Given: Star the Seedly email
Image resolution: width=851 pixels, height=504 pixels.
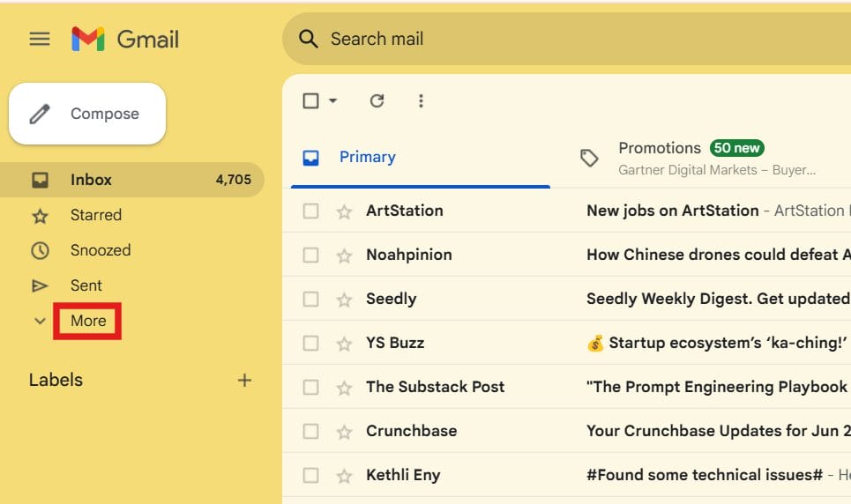Looking at the screenshot, I should pyautogui.click(x=344, y=300).
